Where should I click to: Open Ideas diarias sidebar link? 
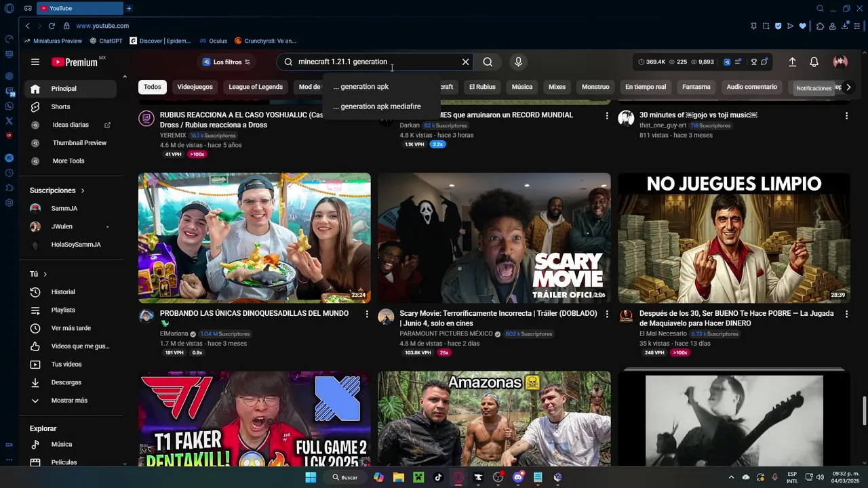(x=71, y=125)
